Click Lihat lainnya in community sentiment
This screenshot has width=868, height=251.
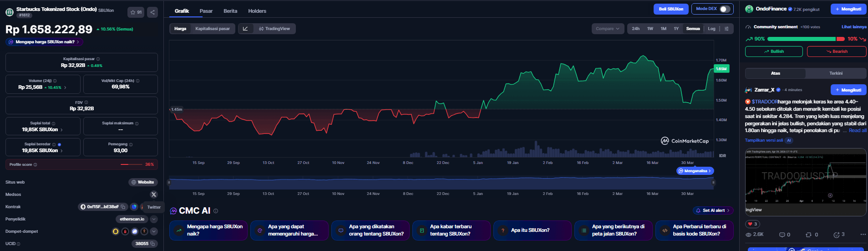(x=854, y=27)
